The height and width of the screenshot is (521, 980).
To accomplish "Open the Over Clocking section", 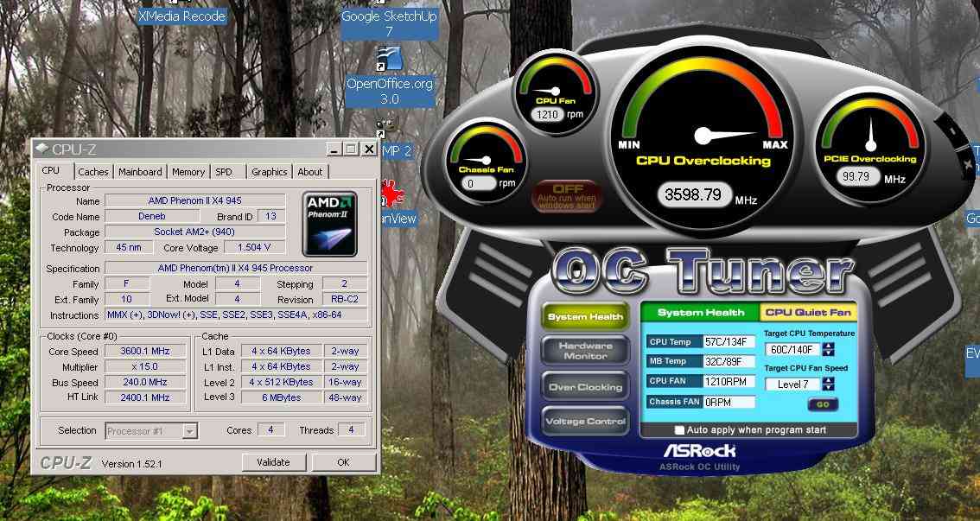I will [x=585, y=387].
